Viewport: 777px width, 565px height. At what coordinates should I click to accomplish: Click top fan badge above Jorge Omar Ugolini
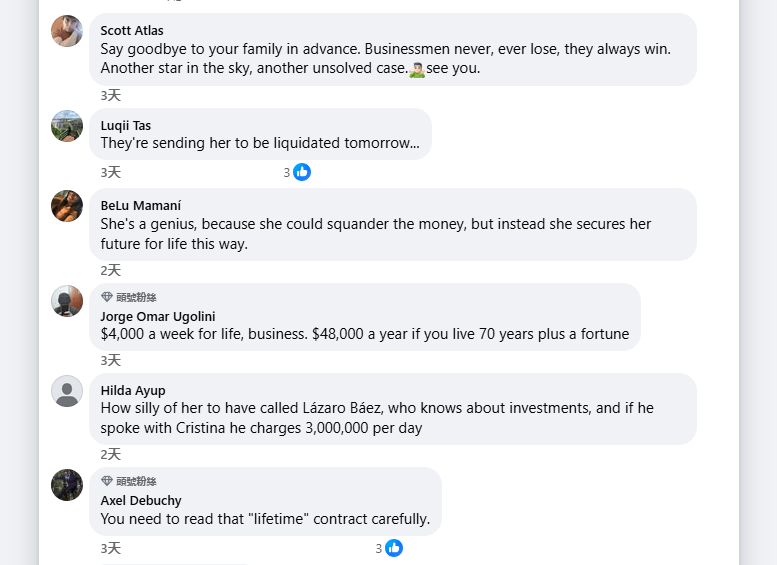pos(129,298)
